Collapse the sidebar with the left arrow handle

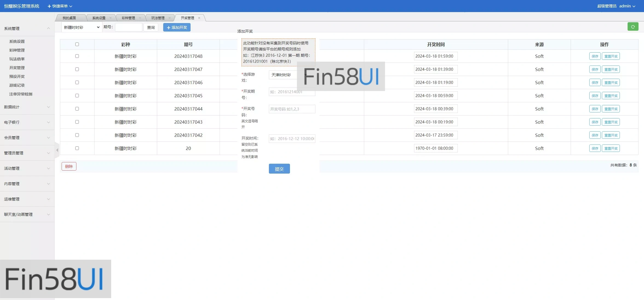click(57, 150)
